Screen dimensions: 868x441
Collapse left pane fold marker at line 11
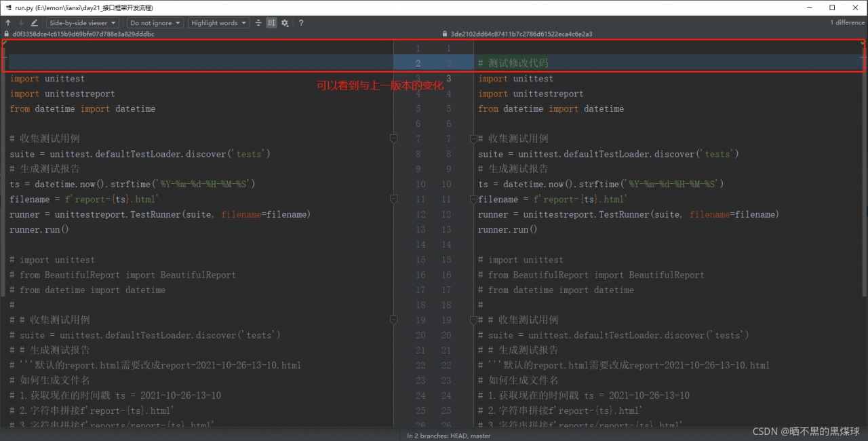click(x=393, y=199)
